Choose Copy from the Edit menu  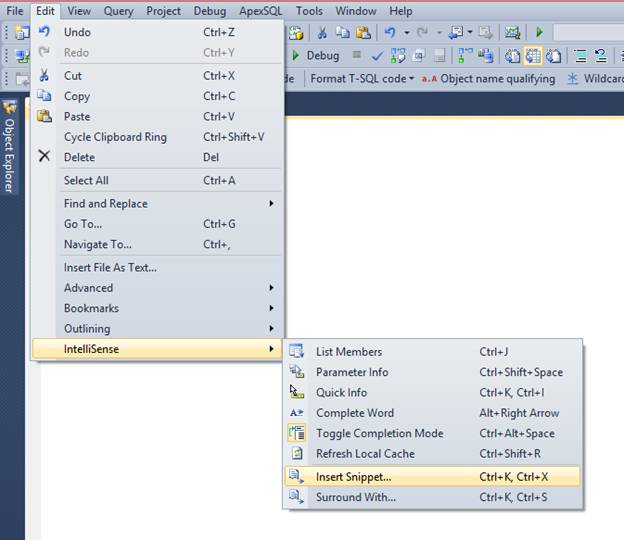(158, 96)
